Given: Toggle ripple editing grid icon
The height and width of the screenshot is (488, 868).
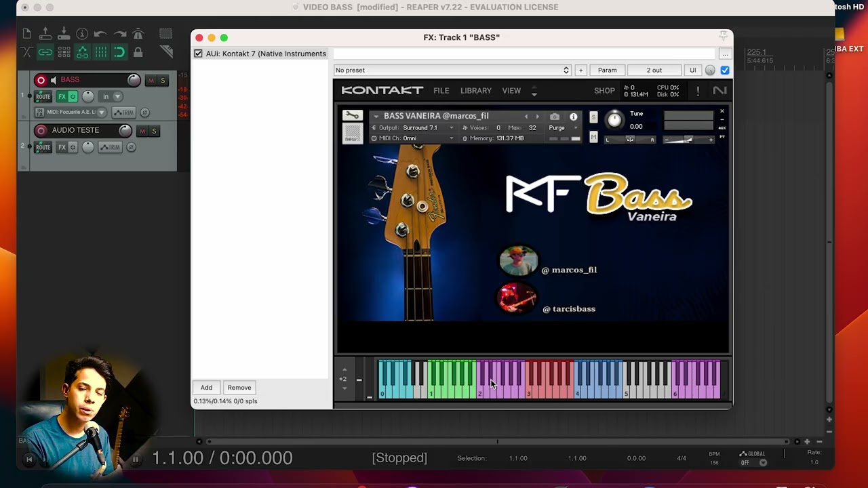Looking at the screenshot, I should point(64,52).
